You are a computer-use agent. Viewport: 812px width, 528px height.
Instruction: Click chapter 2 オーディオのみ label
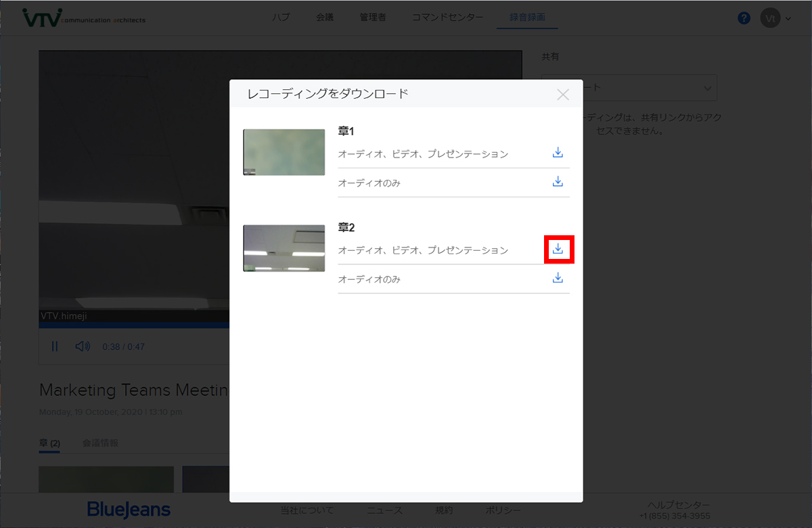tap(369, 279)
